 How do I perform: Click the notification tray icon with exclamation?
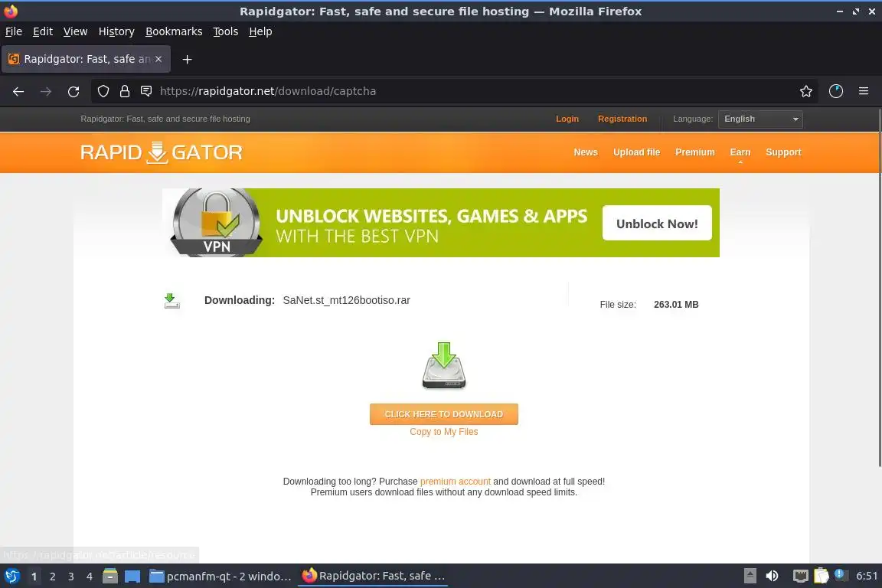[841, 574]
